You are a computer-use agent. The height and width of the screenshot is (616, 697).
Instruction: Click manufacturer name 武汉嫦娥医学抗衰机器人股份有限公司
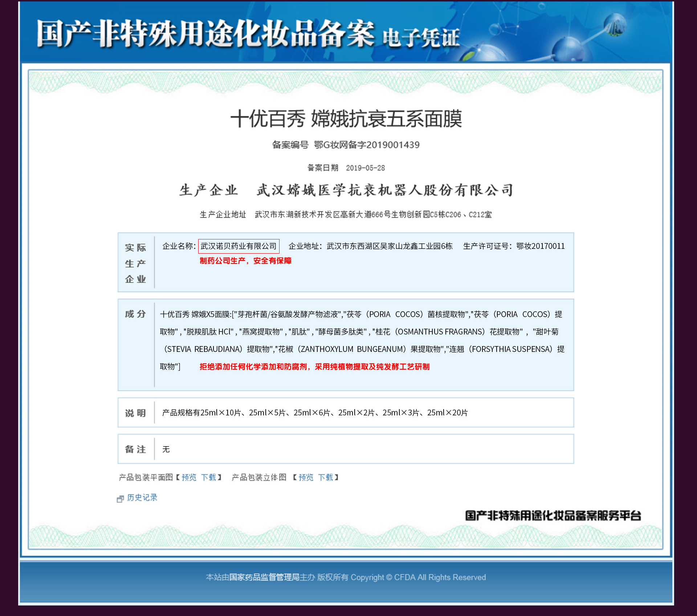[x=385, y=190]
